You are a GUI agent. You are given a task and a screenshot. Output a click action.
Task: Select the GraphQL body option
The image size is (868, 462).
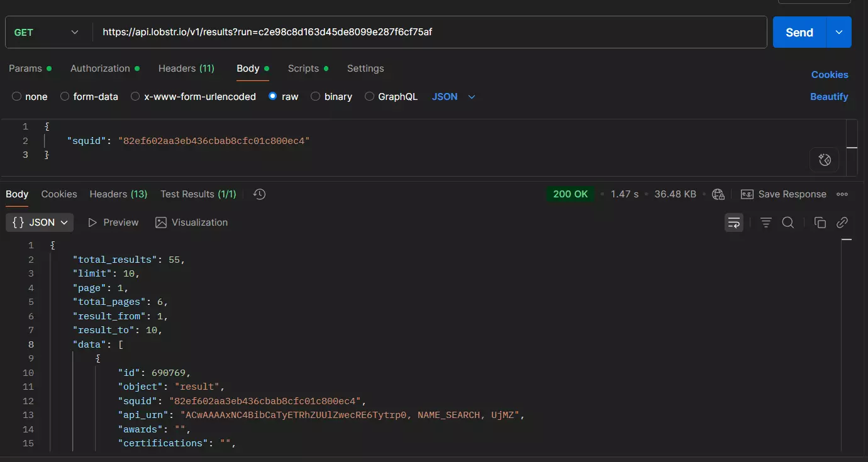(x=369, y=97)
